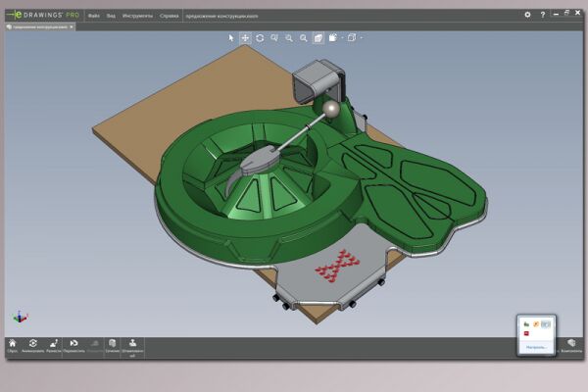Click the XYZ axis triad

pos(20,318)
